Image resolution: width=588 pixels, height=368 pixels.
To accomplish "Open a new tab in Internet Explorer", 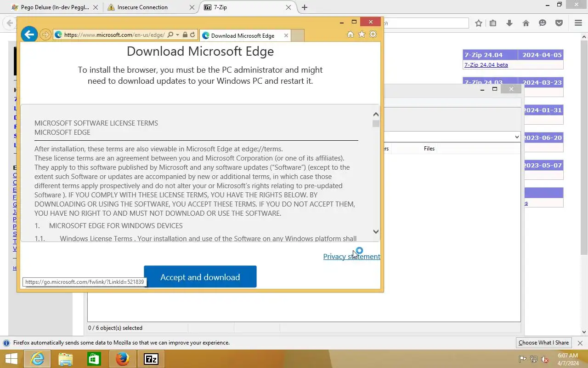I will click(298, 35).
